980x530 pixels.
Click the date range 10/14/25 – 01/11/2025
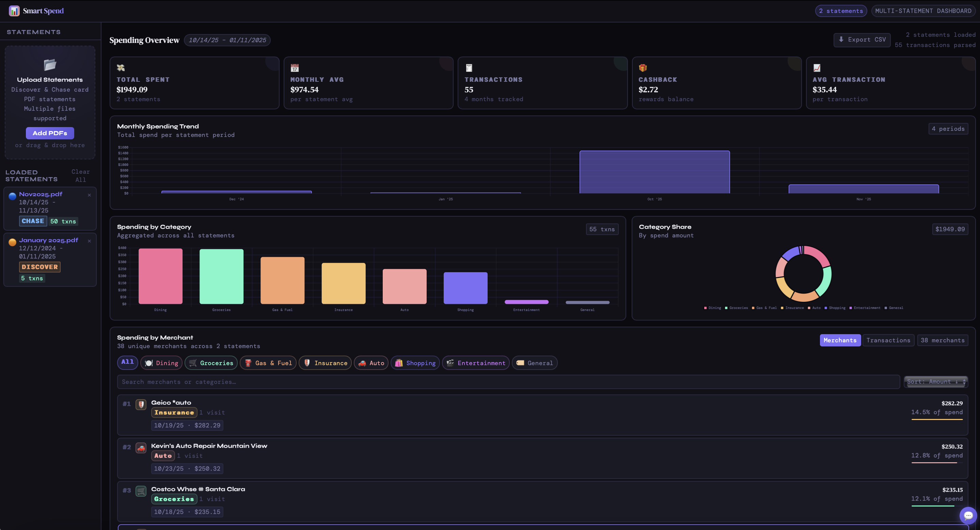pyautogui.click(x=227, y=40)
